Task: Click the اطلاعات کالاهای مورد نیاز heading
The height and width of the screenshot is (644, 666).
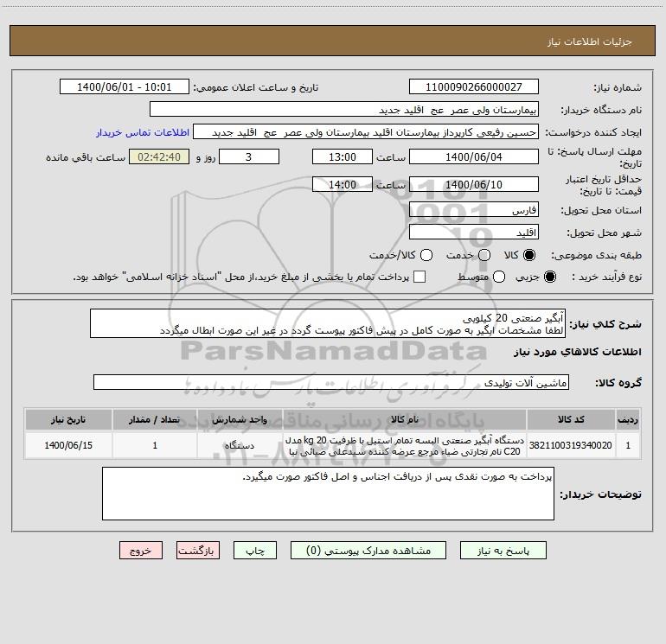Action: click(x=577, y=352)
